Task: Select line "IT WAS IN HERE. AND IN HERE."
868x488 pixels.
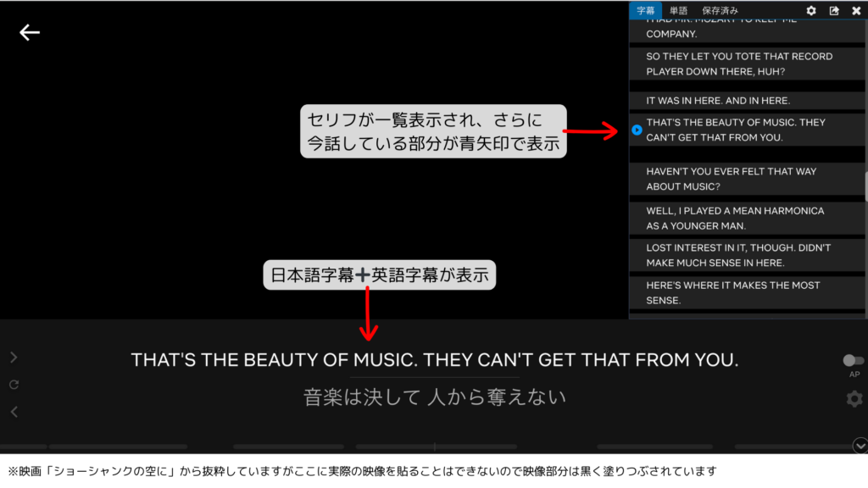Action: pyautogui.click(x=747, y=101)
